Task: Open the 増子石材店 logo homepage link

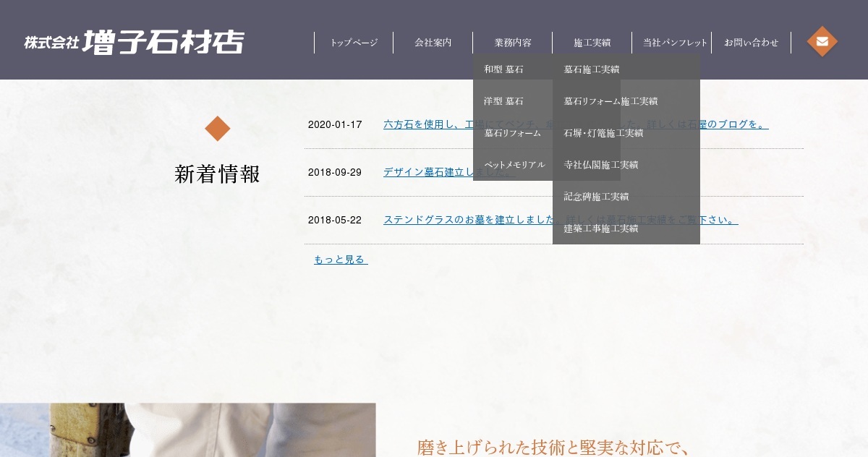Action: click(134, 42)
